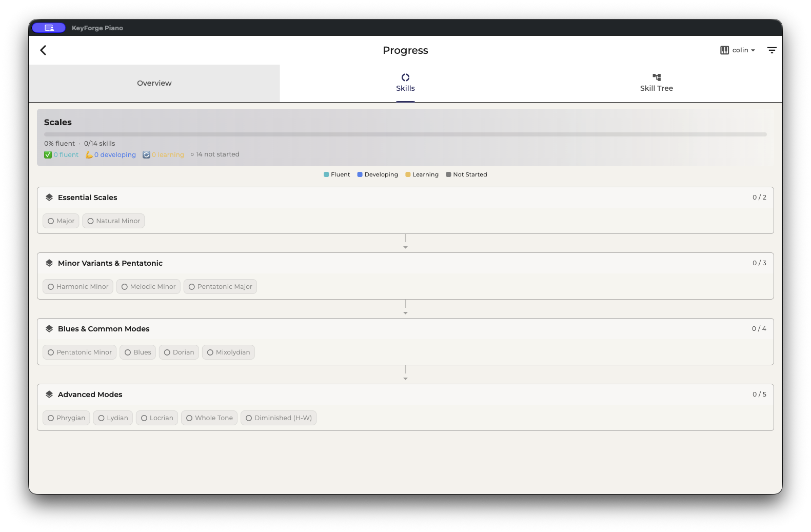
Task: Click the Skill Tree hierarchy icon
Action: (x=656, y=77)
